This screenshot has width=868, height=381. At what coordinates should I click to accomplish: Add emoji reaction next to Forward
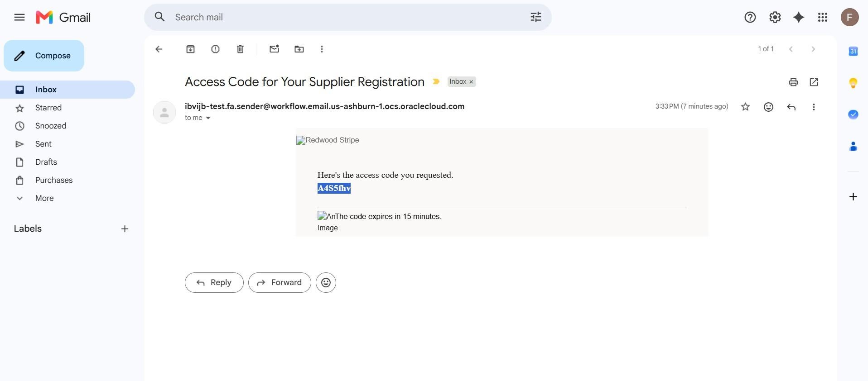(x=326, y=282)
